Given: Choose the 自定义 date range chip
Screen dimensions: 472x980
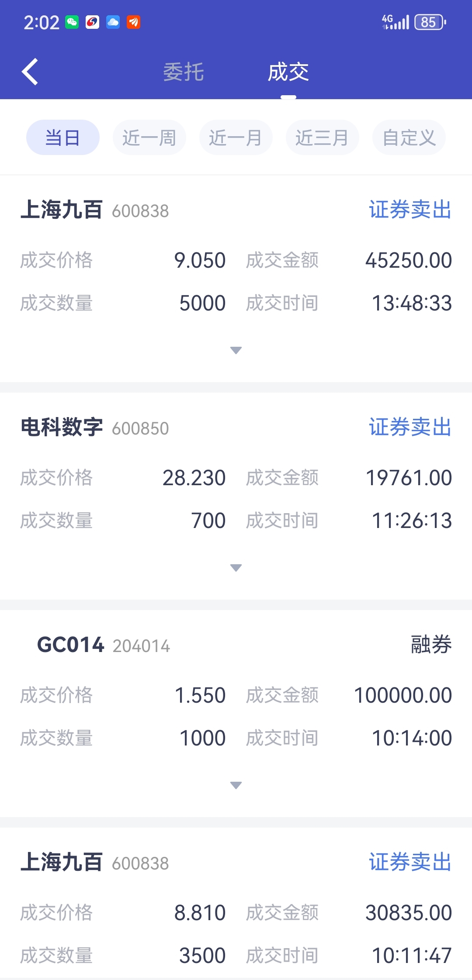Looking at the screenshot, I should pos(409,138).
